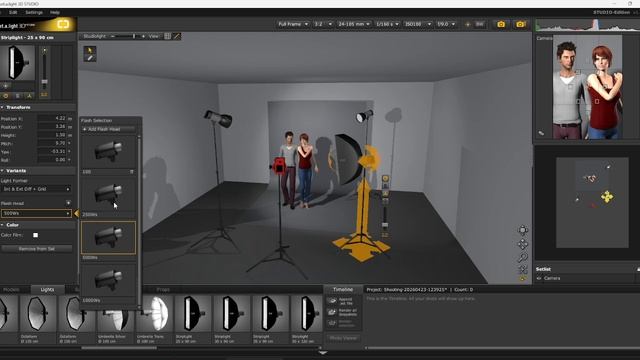Click the fit-to-view icon below magnifier
The width and height of the screenshot is (640, 360).
click(523, 269)
